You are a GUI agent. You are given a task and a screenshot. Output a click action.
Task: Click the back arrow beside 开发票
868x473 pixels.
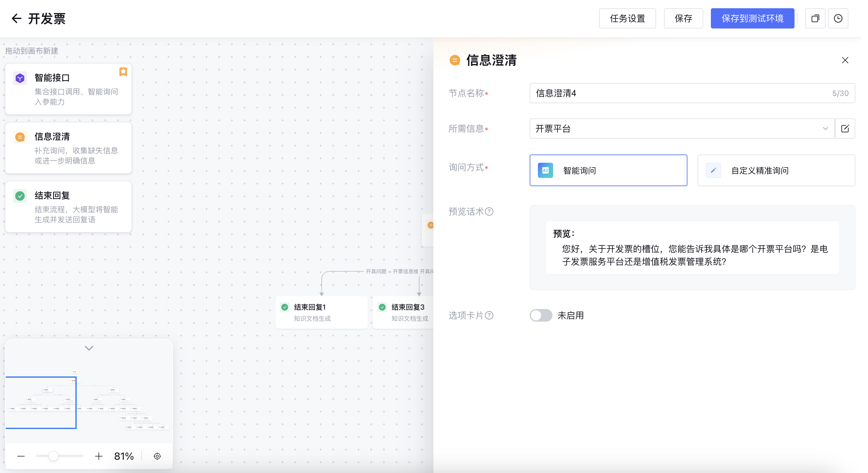click(x=16, y=18)
